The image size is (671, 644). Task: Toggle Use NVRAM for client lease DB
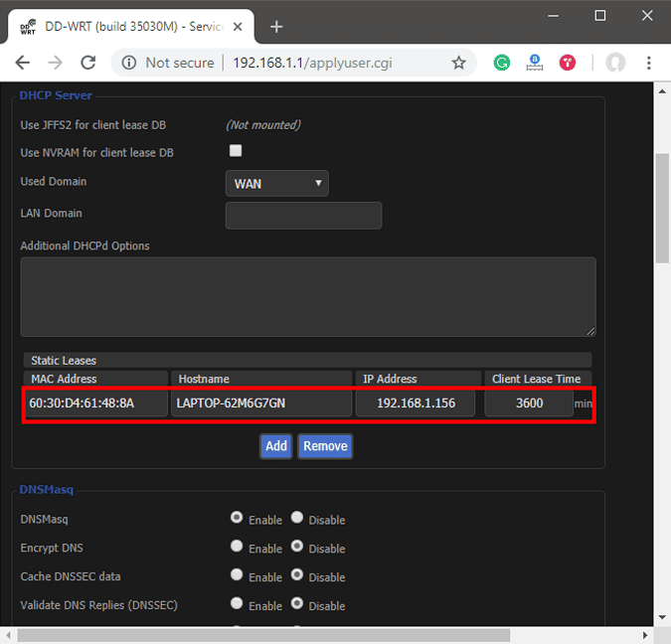(236, 151)
